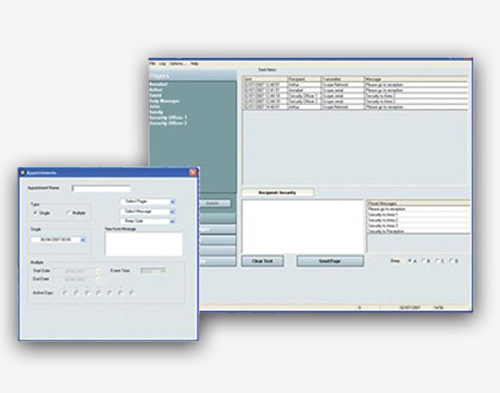Click the date in the status bar

(x=410, y=307)
